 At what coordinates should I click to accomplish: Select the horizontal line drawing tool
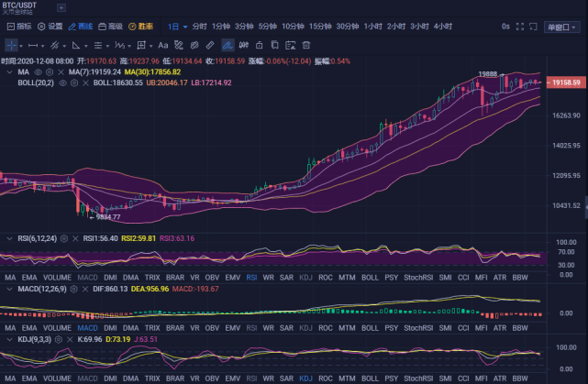point(33,45)
